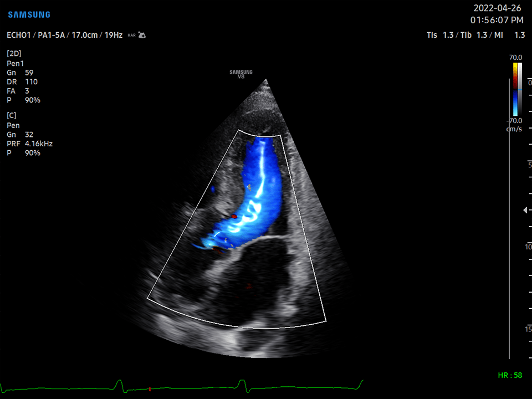532x399 pixels.
Task: Click the HR : 58 heart rate readout
Action: pyautogui.click(x=511, y=375)
